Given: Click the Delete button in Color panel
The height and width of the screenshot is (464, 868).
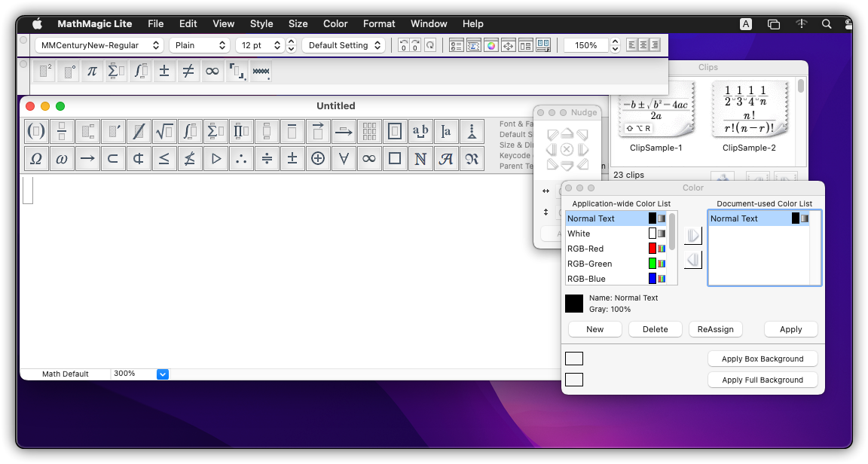Looking at the screenshot, I should 656,329.
